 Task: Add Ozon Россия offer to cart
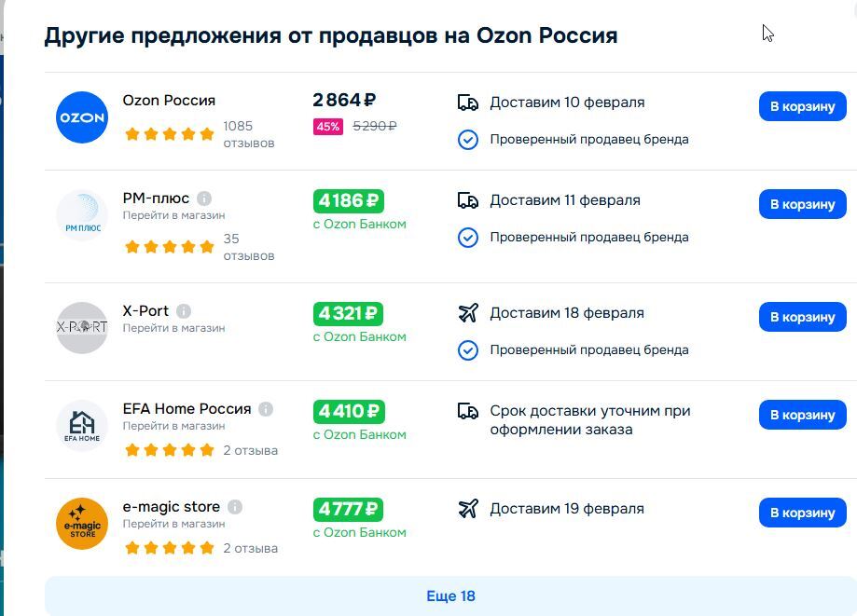tap(802, 106)
